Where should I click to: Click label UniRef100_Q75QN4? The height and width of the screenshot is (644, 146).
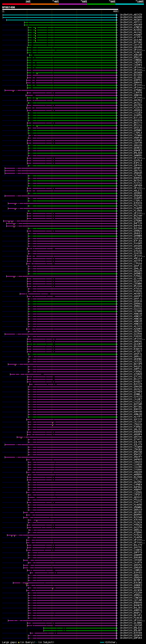point(131,221)
